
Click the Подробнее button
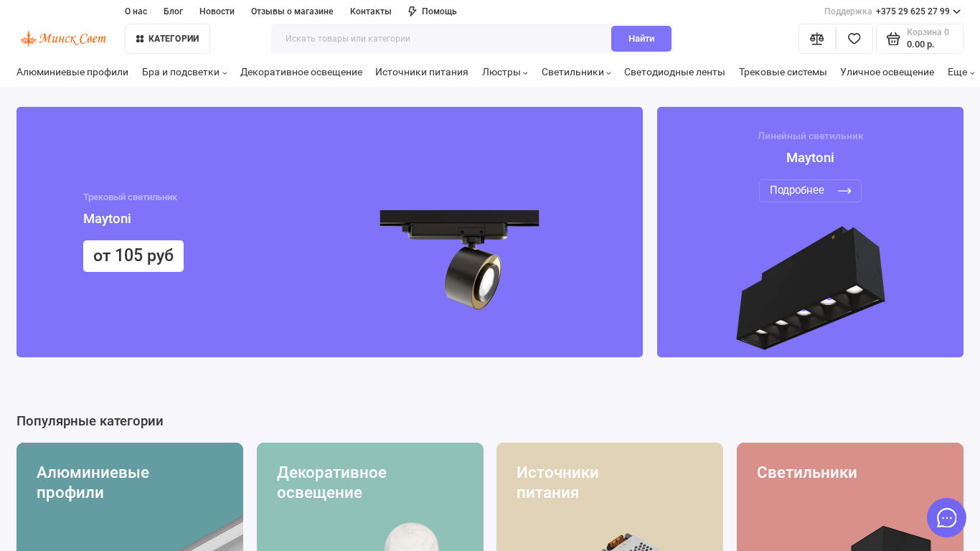pos(810,191)
